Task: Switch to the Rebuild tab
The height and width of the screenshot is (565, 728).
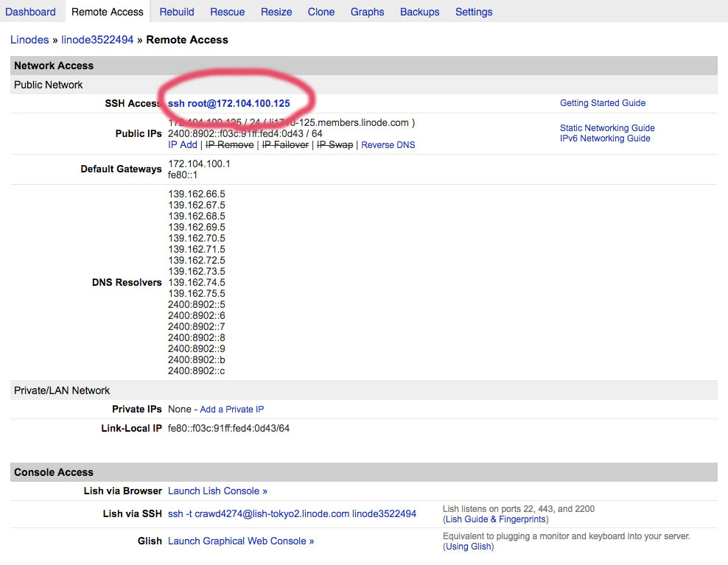Action: [177, 12]
